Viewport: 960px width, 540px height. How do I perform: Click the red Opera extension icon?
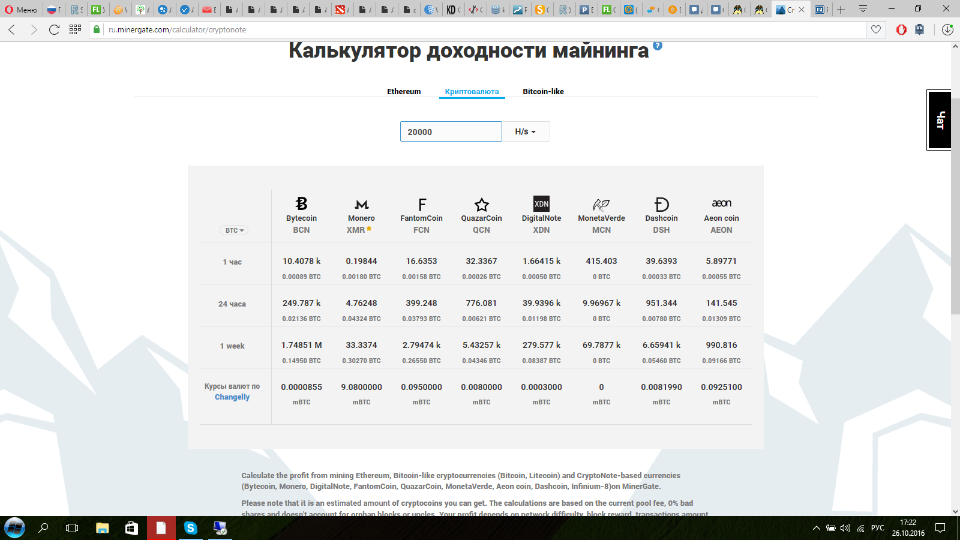[901, 29]
